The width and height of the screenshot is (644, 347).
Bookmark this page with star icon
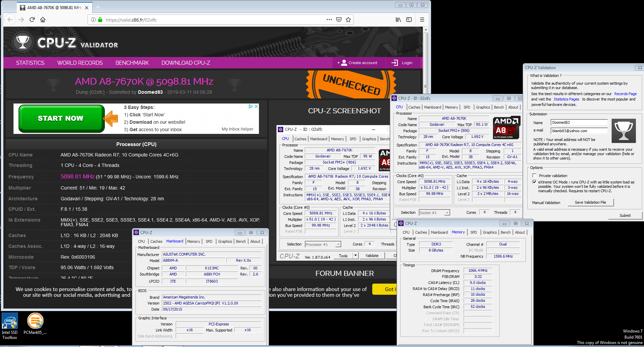point(348,20)
